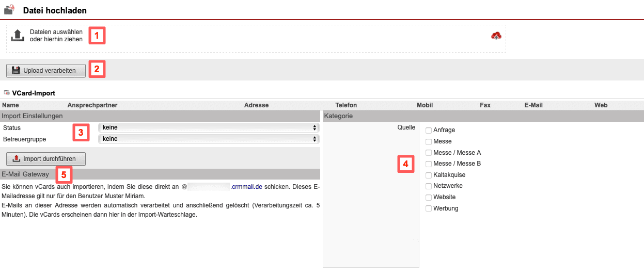This screenshot has height=275, width=644.
Task: Click the VCard-Import section icon
Action: (7, 93)
